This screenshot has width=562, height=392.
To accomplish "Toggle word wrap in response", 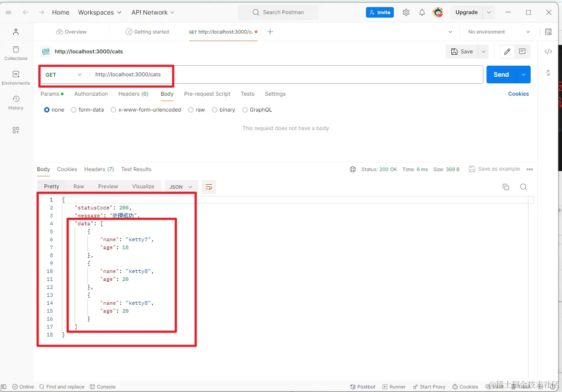I will tap(209, 187).
